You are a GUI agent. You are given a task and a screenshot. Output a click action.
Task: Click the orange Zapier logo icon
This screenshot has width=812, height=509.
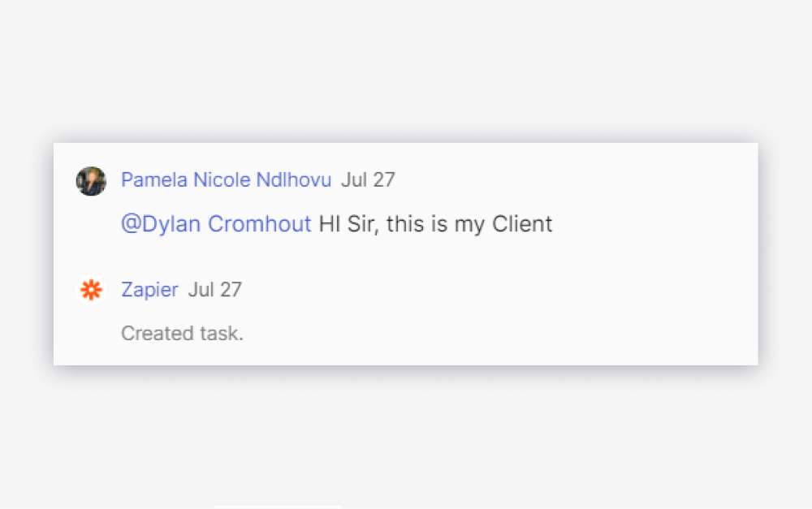tap(91, 290)
